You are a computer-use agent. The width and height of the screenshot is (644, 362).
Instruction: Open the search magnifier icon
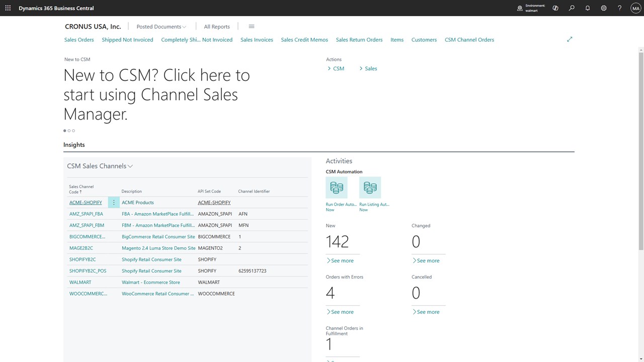pos(572,8)
